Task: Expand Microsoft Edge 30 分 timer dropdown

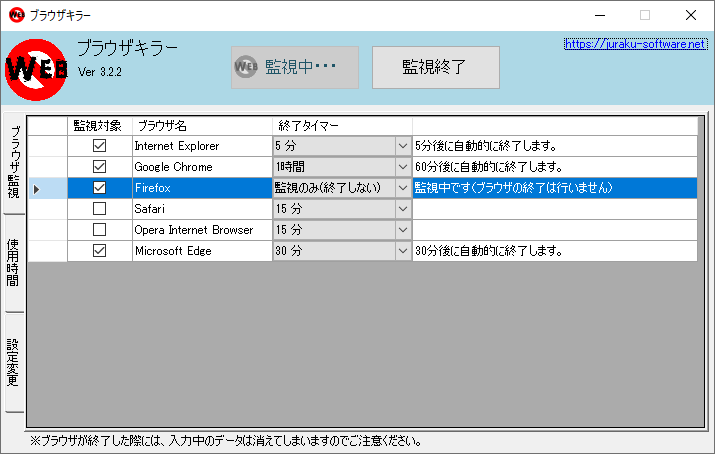Action: tap(403, 251)
